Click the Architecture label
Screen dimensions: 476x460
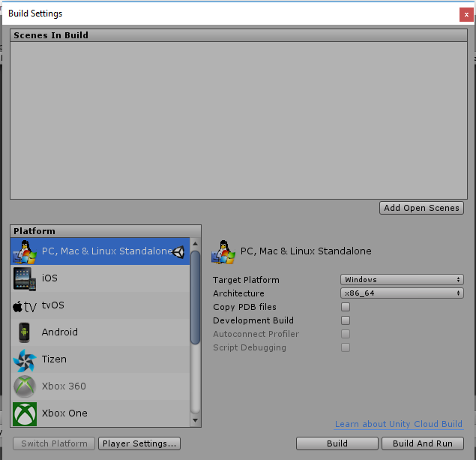[238, 293]
